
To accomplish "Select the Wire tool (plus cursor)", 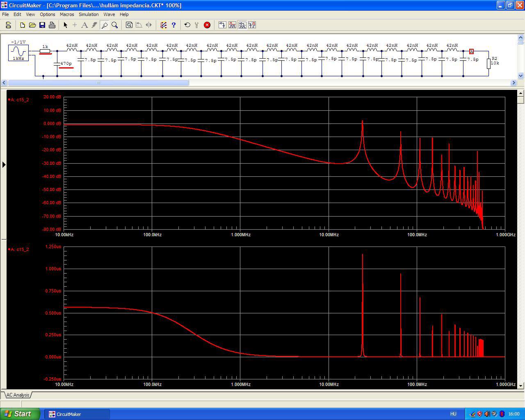I will [x=75, y=25].
